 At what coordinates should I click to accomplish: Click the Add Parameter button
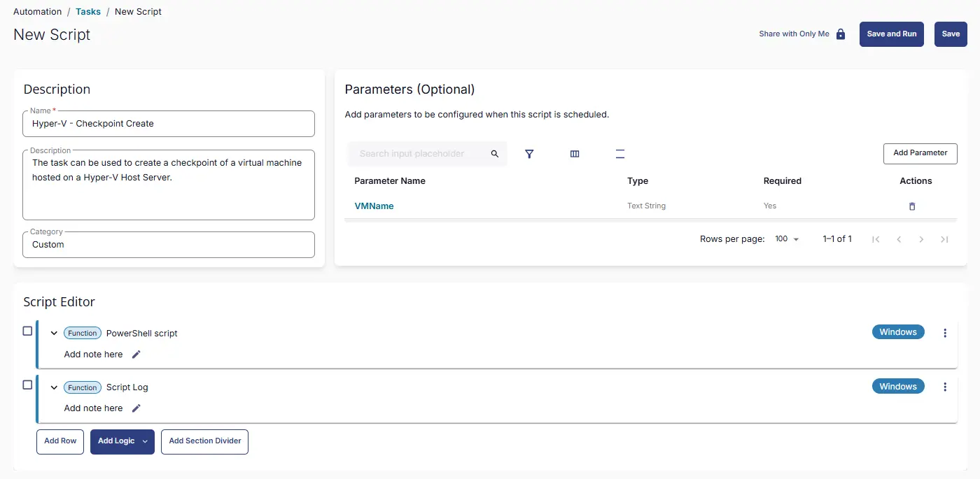920,153
